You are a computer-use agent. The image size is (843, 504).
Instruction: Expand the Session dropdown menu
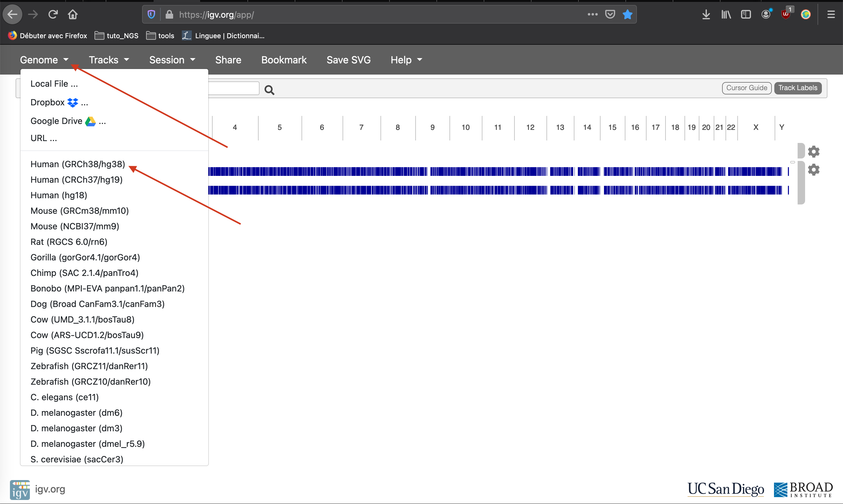(x=172, y=60)
